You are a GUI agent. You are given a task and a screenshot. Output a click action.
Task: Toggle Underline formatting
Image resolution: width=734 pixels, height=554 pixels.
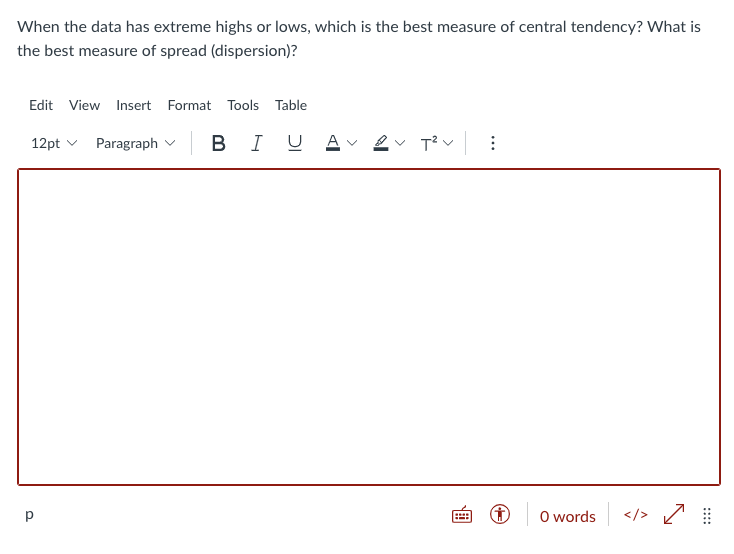[294, 143]
